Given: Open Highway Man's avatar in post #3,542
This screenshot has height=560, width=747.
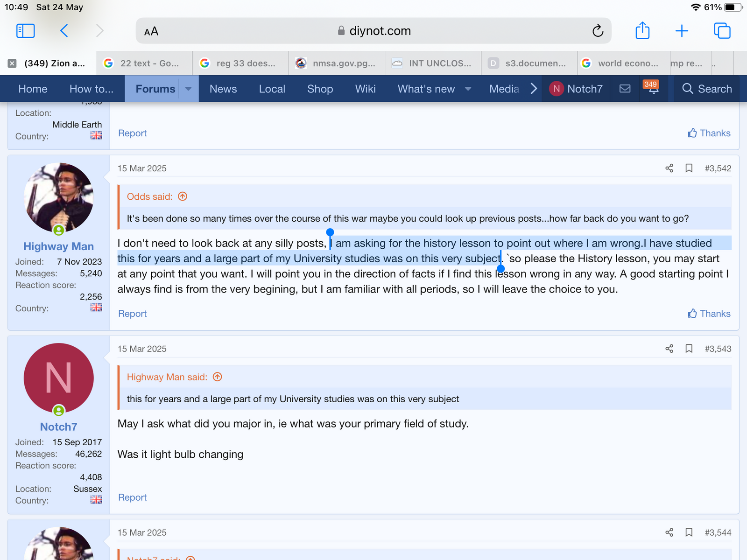Looking at the screenshot, I should click(58, 198).
